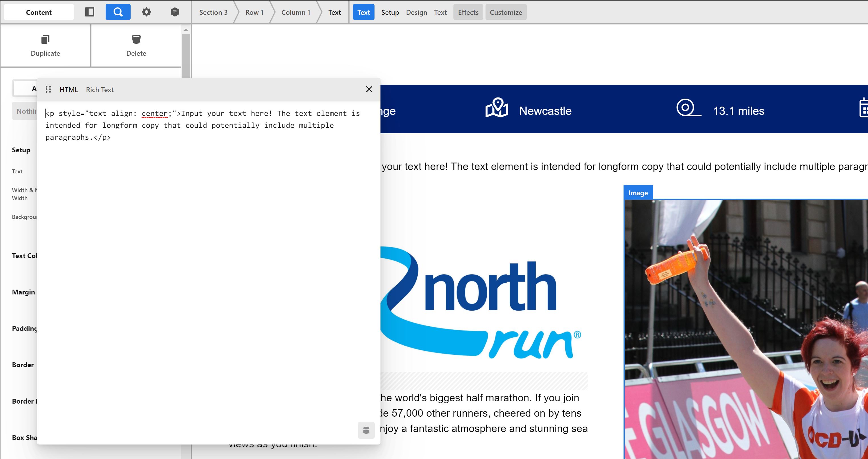Viewport: 868px width, 459px height.
Task: Open the Customize tab
Action: 506,12
